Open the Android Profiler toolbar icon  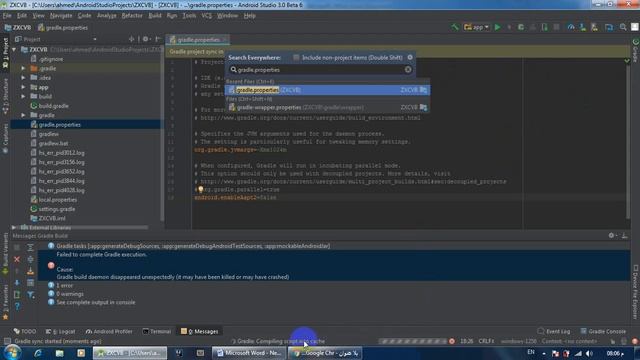pos(571,27)
